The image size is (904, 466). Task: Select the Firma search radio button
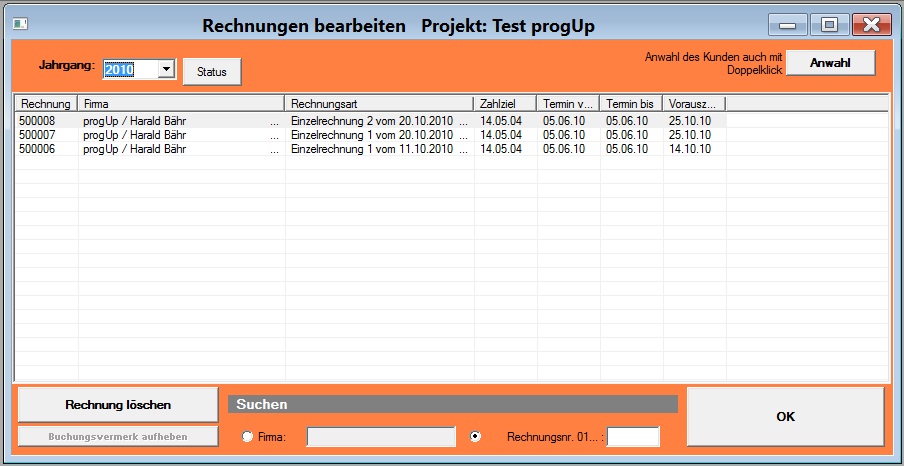tap(247, 437)
